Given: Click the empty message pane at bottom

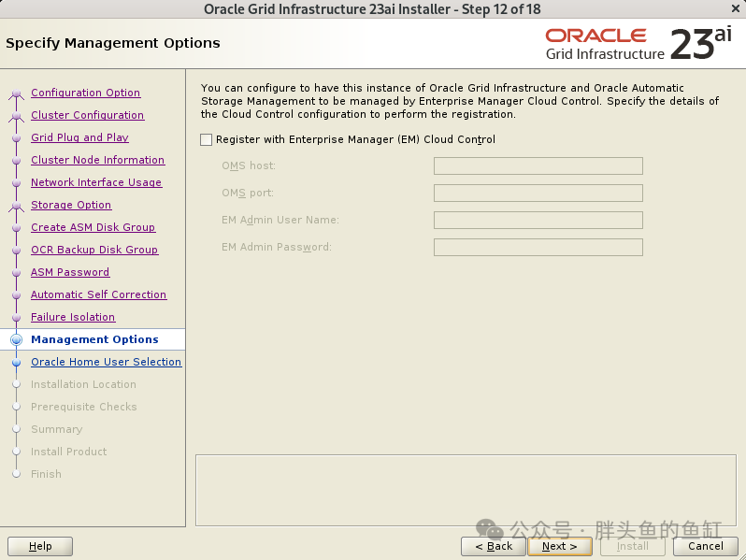Looking at the screenshot, I should click(x=466, y=490).
